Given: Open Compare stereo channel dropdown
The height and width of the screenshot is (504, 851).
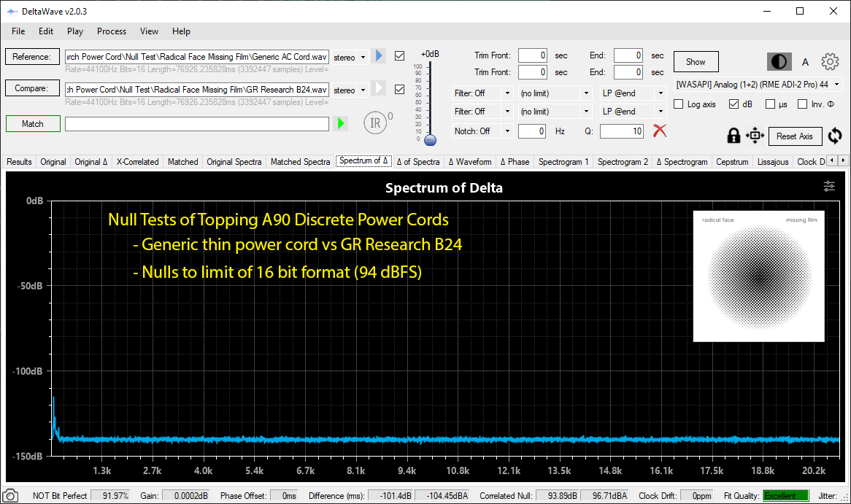Looking at the screenshot, I should click(x=350, y=90).
